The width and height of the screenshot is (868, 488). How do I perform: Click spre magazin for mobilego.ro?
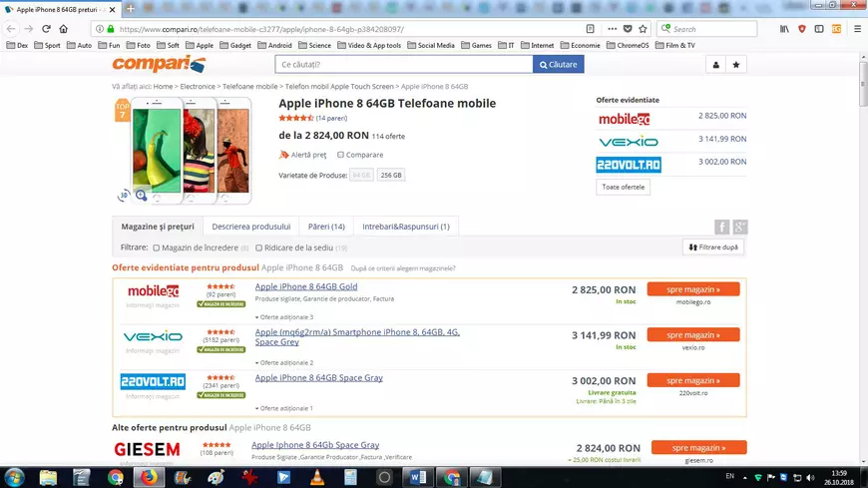pos(693,289)
